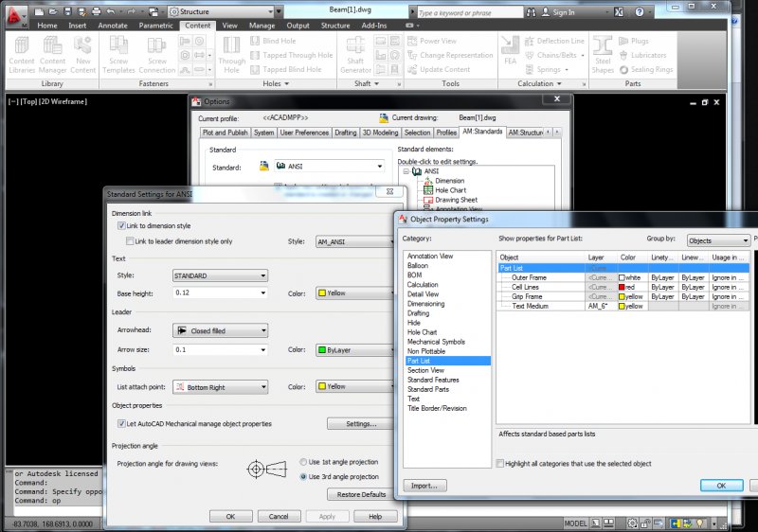Insert Plugs part
Viewport: 758px width, 532px height.
pos(634,41)
